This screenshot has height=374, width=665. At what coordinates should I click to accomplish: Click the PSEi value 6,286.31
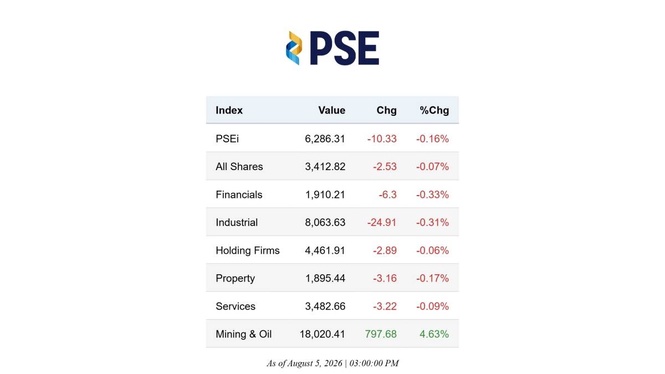(x=325, y=139)
